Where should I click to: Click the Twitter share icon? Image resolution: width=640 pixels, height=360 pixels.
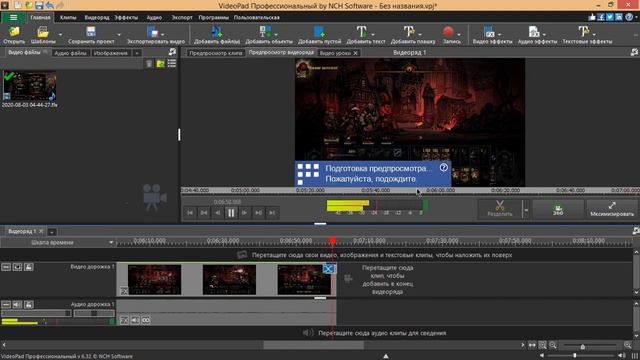pos(610,17)
